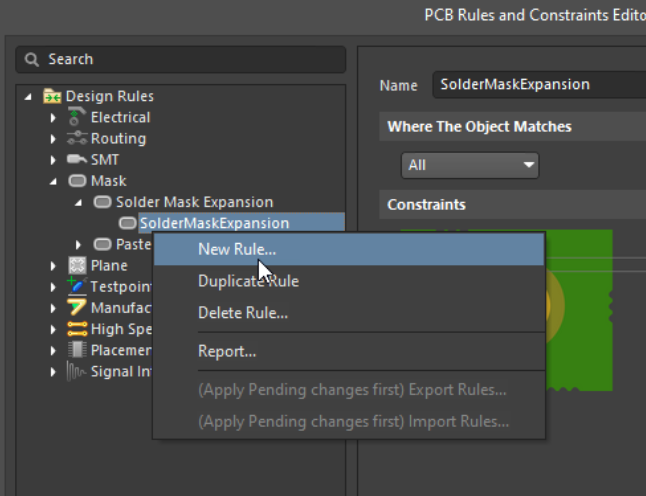Select Duplicate Rule in context menu
The width and height of the screenshot is (646, 496).
click(x=248, y=281)
